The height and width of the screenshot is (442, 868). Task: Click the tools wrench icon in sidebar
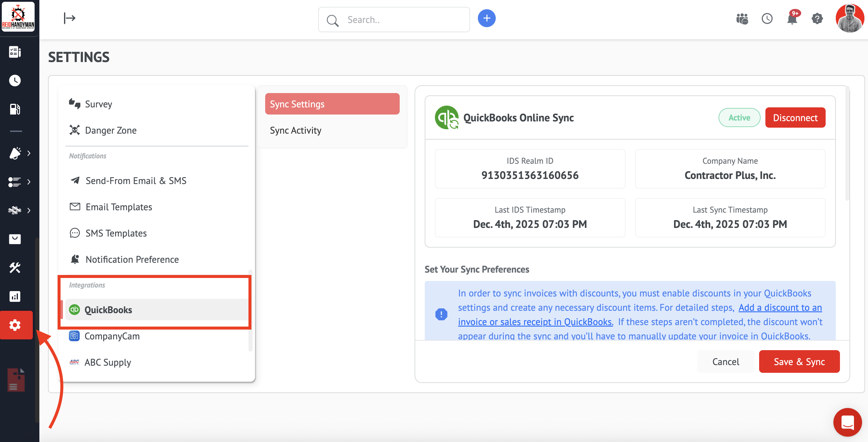tap(15, 268)
